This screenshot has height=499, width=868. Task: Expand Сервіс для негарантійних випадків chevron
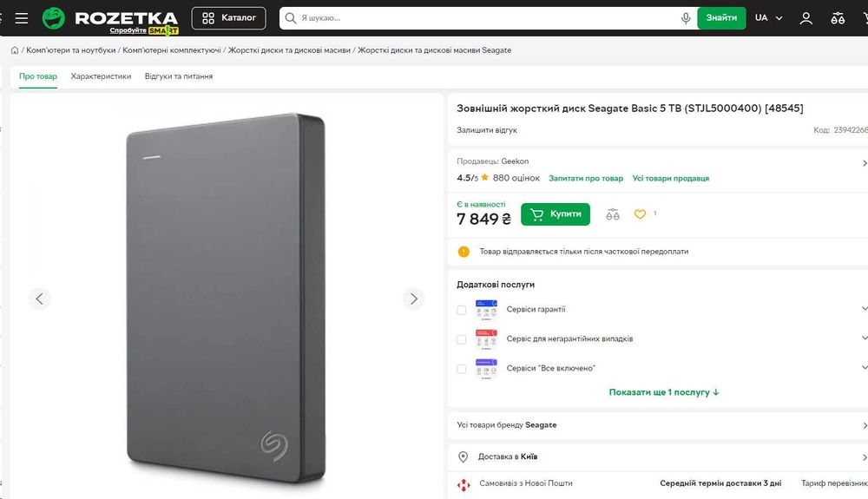tap(865, 338)
